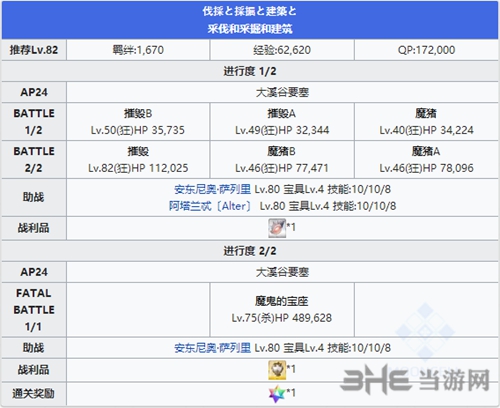Click the 魔猪A HP 78,096 cell

426,160
